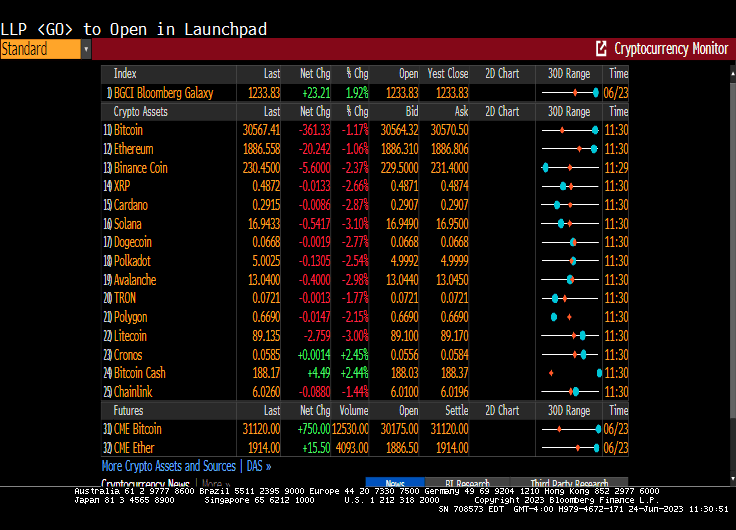Select CME Ether futures entry
The width and height of the screenshot is (736, 530).
tap(134, 447)
